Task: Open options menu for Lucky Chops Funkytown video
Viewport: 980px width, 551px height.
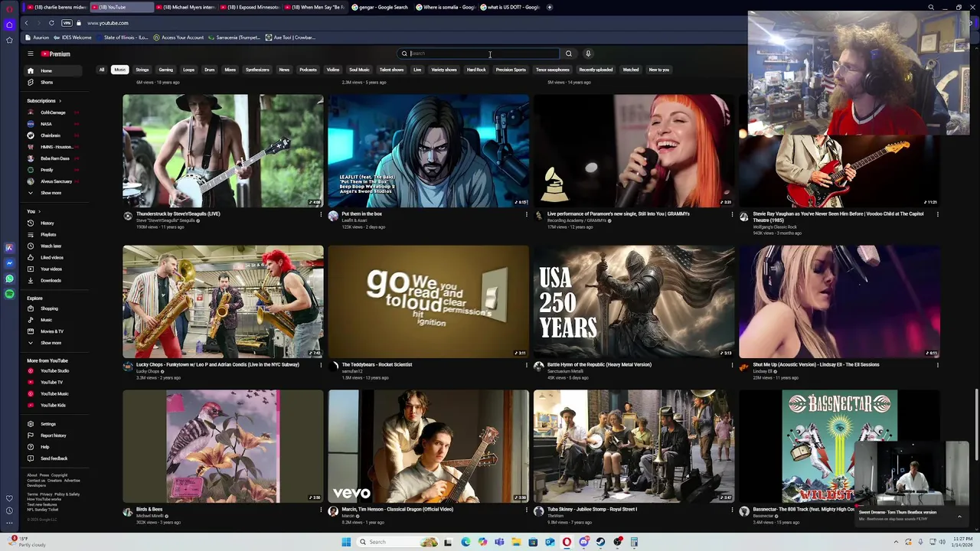Action: (321, 365)
